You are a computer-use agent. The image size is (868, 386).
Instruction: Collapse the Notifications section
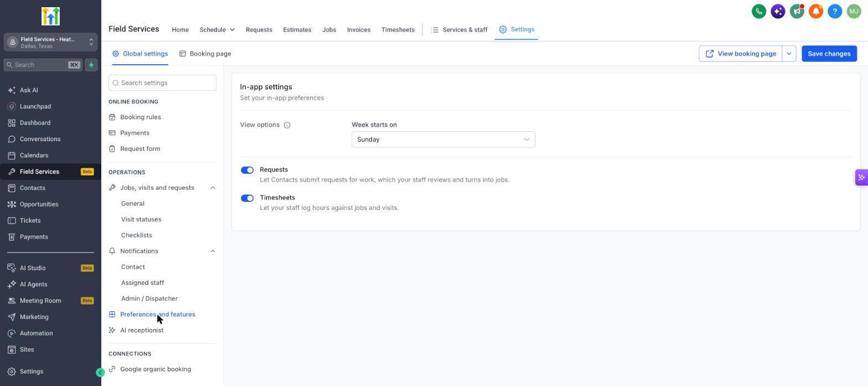pos(213,251)
